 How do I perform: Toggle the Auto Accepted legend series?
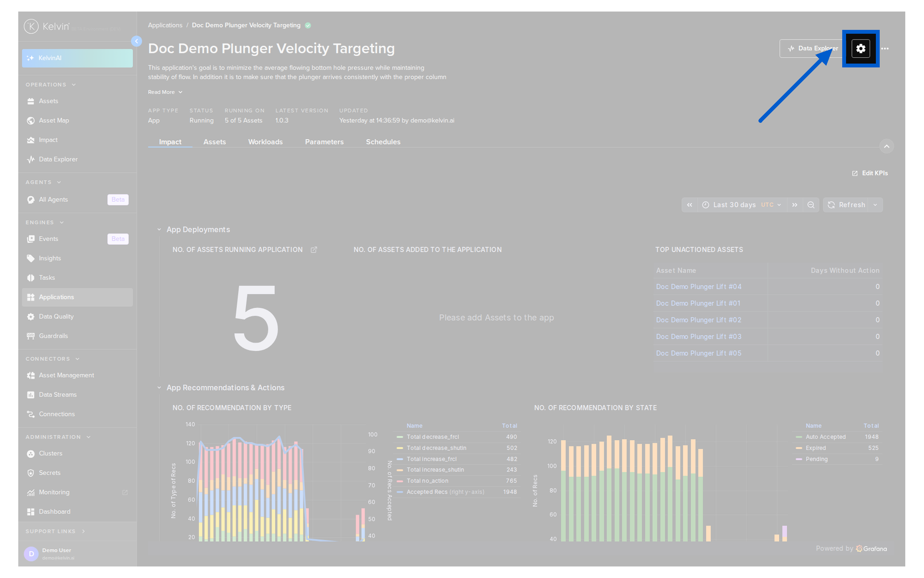(825, 437)
